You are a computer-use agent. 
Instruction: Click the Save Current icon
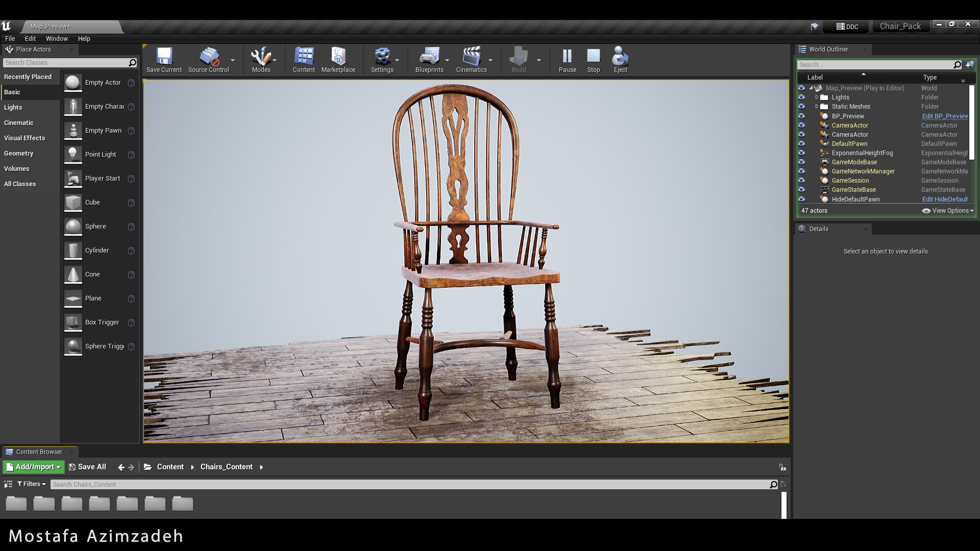point(164,57)
